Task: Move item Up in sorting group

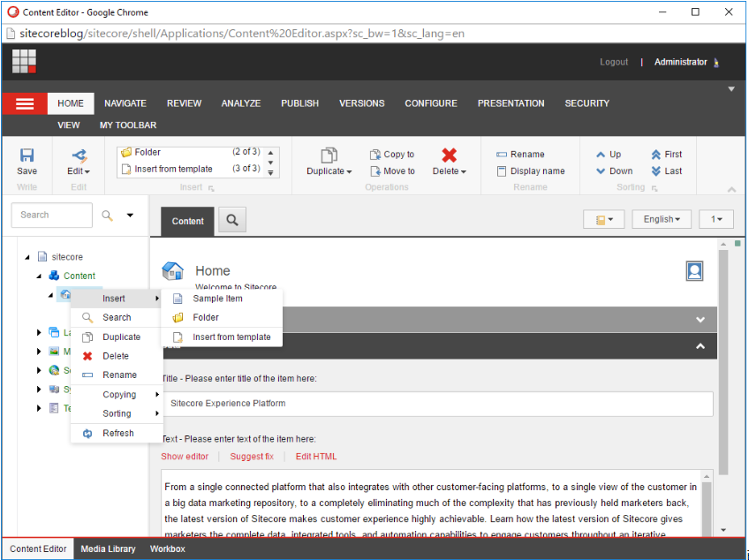Action: point(609,155)
